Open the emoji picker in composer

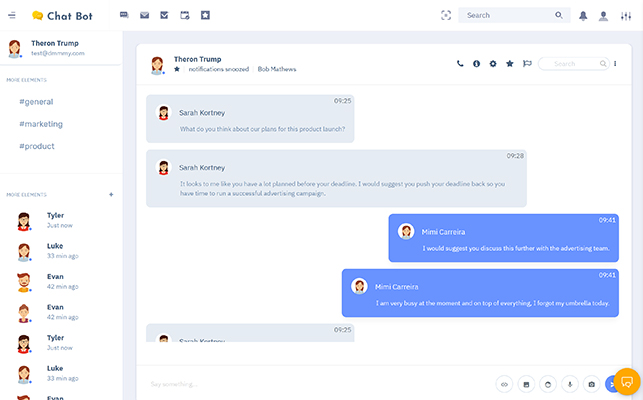coord(548,384)
